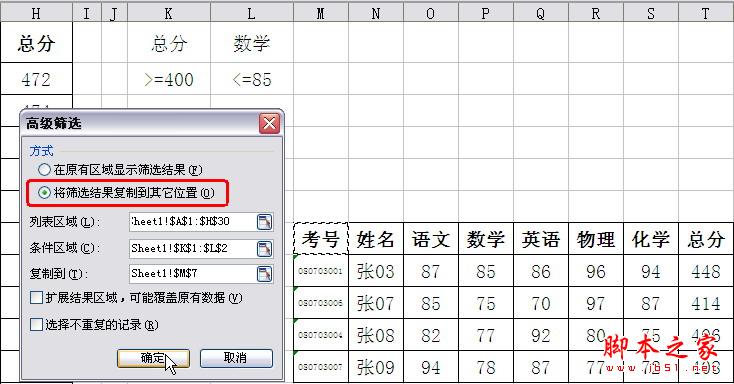Click 化学 header cell in results
Viewport: 734px width, 384px height.
tap(651, 239)
